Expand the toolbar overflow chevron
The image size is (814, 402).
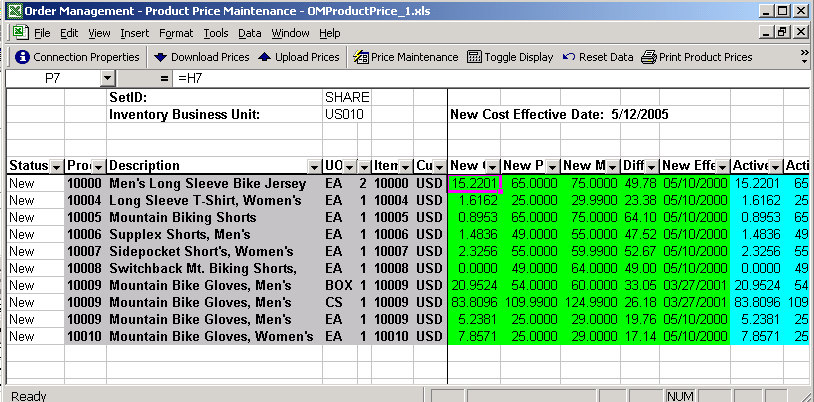click(805, 57)
